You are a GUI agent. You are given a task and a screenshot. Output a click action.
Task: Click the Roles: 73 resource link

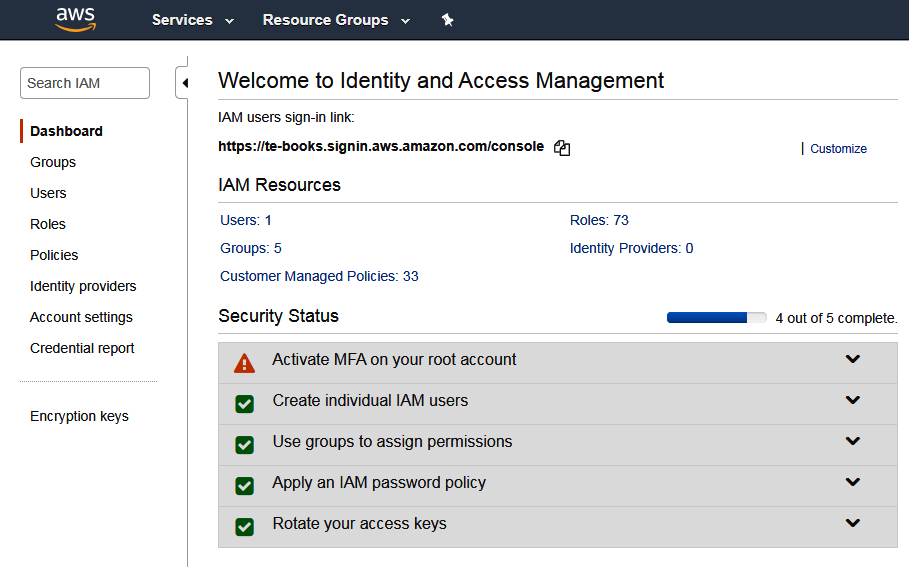(599, 220)
